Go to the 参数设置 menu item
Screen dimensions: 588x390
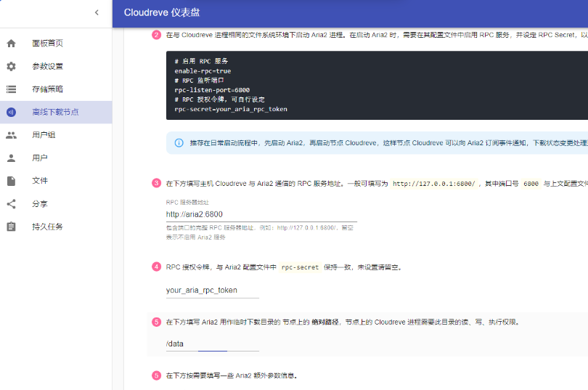[x=47, y=67]
